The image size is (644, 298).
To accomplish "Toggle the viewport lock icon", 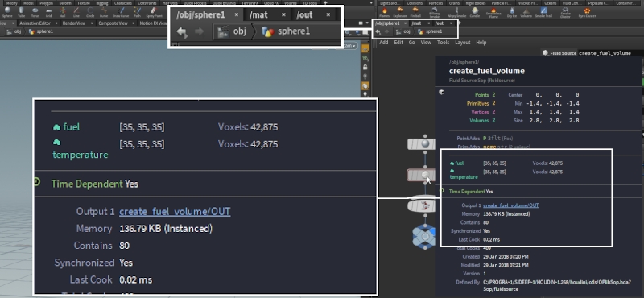I will 365,67.
